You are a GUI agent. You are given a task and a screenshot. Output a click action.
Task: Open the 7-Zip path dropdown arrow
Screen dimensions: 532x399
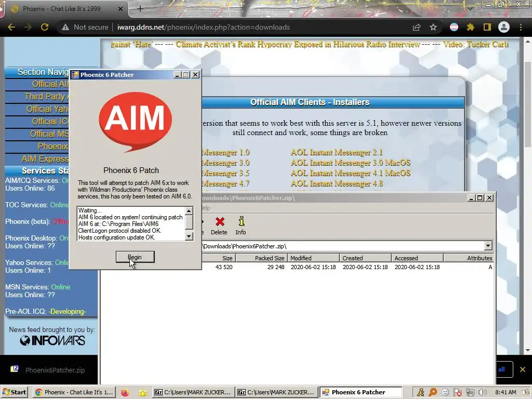pyautogui.click(x=488, y=246)
